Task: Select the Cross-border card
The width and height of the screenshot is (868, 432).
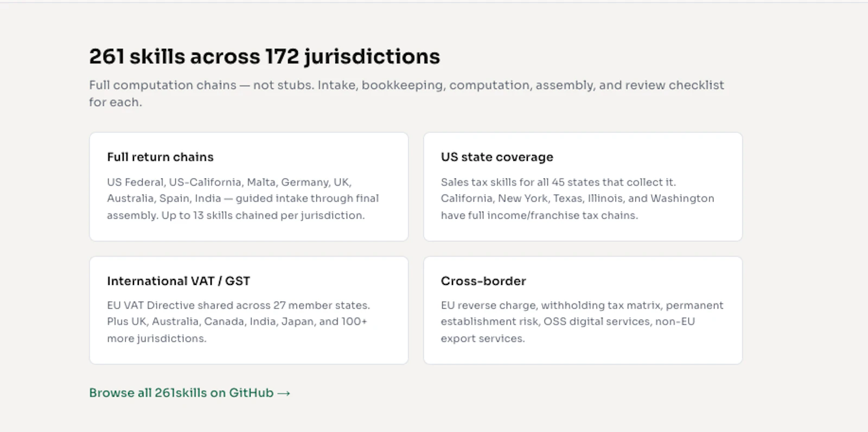Action: click(x=583, y=310)
